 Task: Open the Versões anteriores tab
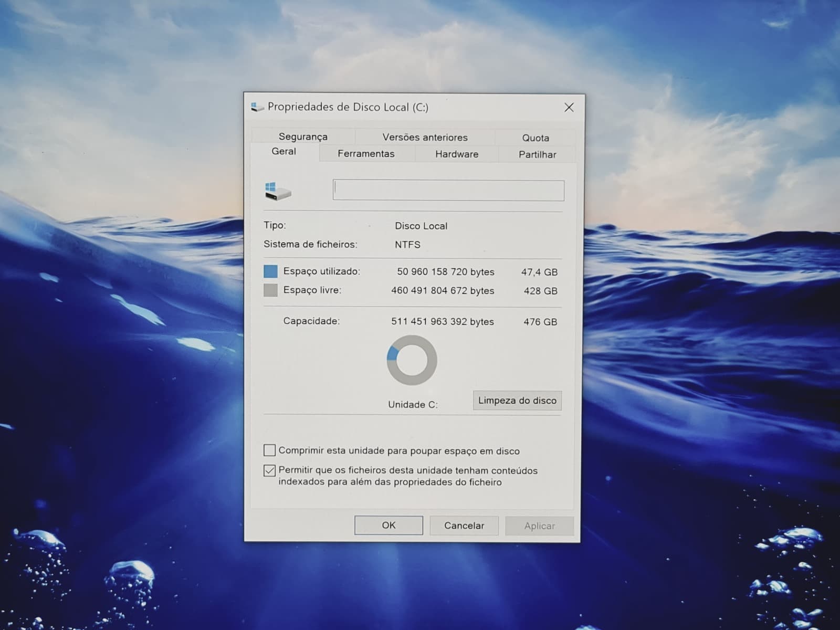click(x=425, y=137)
